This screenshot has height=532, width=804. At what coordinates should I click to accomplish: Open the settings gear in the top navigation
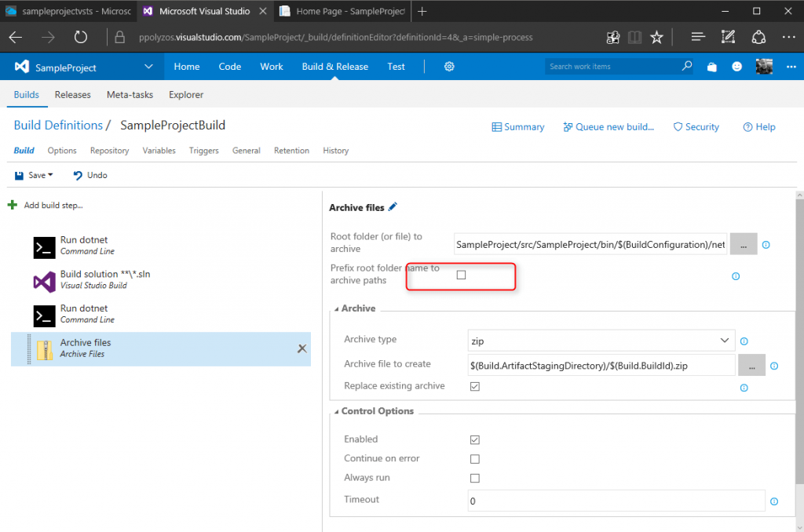(448, 67)
